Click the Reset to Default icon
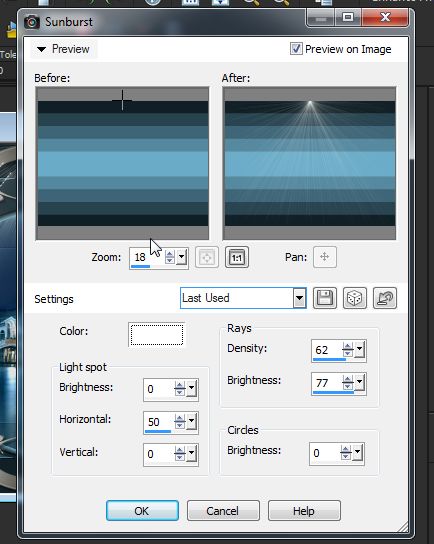The width and height of the screenshot is (434, 544). [385, 298]
